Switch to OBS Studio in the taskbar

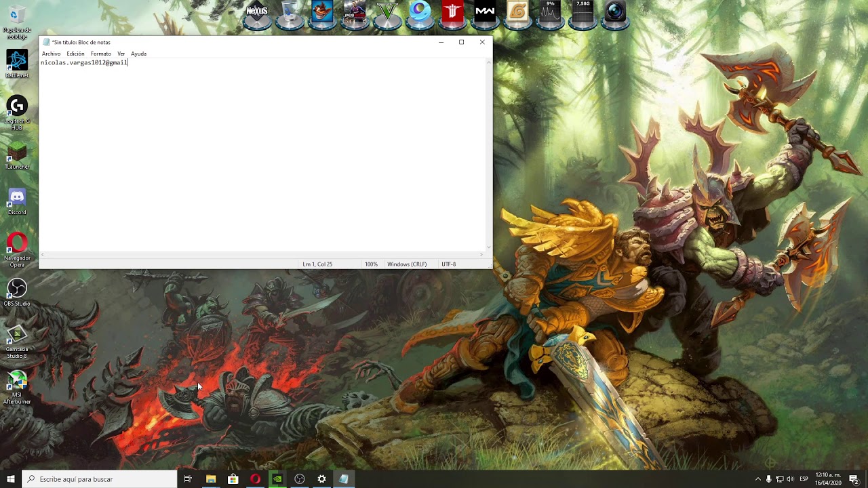(300, 479)
